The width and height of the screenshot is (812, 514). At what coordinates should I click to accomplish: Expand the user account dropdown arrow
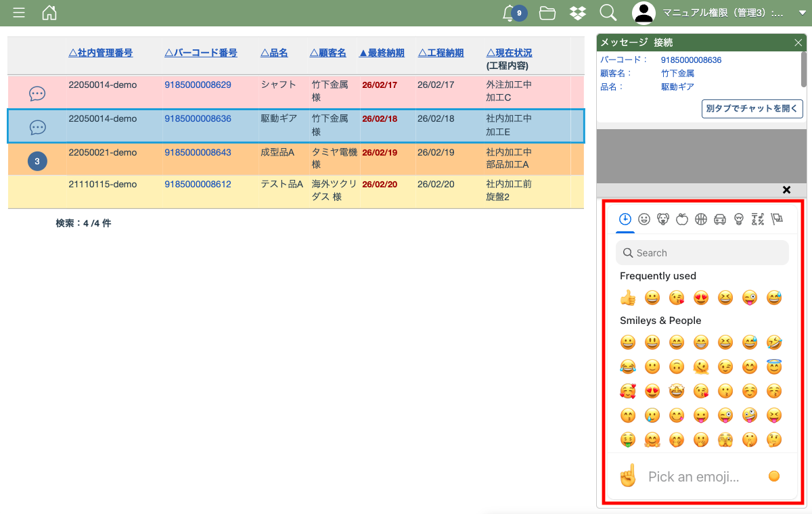click(803, 13)
